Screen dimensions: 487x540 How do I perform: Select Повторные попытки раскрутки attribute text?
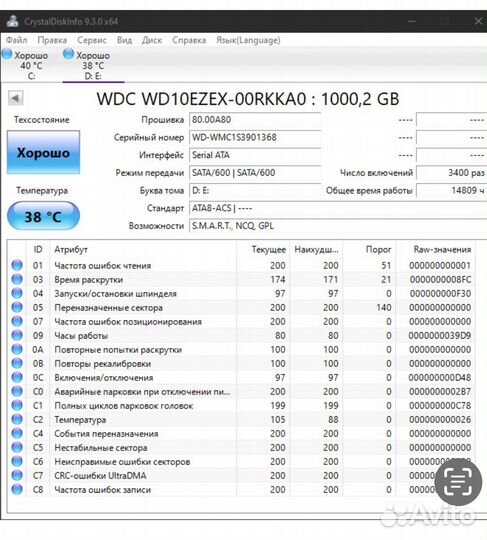click(118, 350)
